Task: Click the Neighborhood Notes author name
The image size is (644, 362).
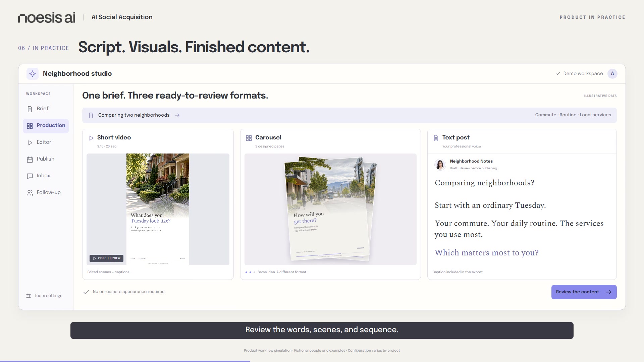Action: tap(471, 161)
